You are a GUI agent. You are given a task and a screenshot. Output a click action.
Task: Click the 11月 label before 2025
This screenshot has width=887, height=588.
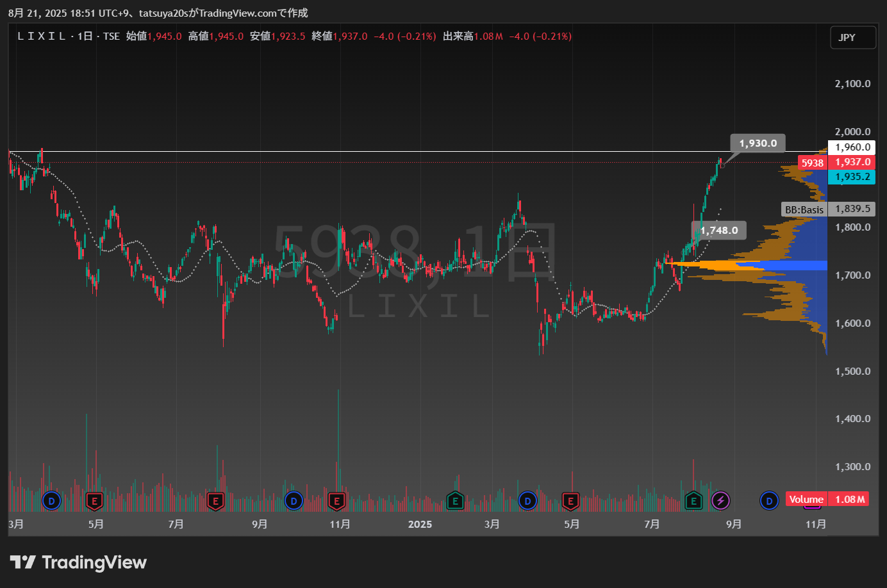[x=340, y=525]
